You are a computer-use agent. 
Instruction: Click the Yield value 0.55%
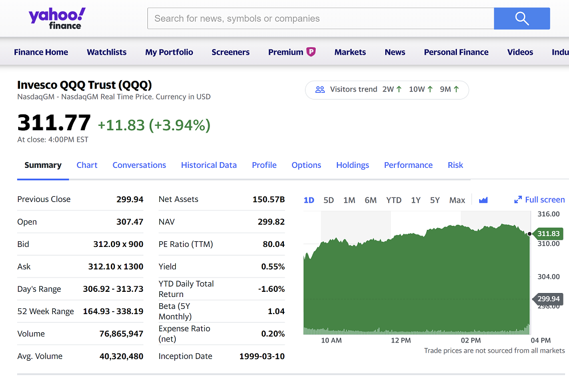tap(273, 267)
